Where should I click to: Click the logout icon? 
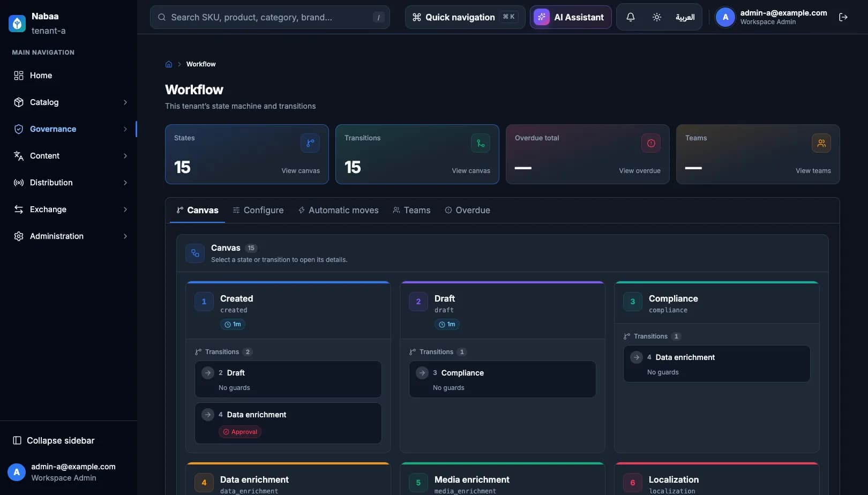point(843,17)
